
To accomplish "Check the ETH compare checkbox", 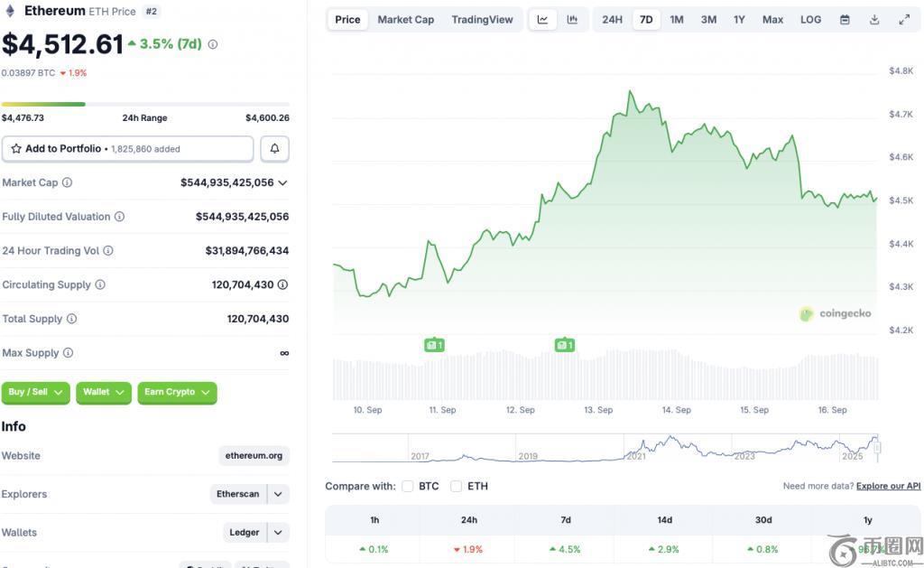I will pyautogui.click(x=457, y=486).
